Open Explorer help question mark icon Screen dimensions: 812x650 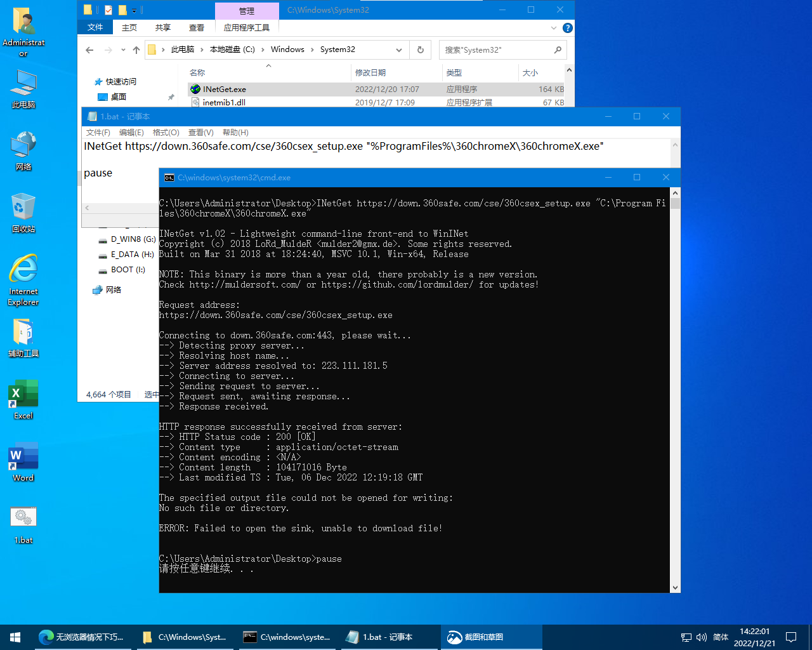pos(568,28)
